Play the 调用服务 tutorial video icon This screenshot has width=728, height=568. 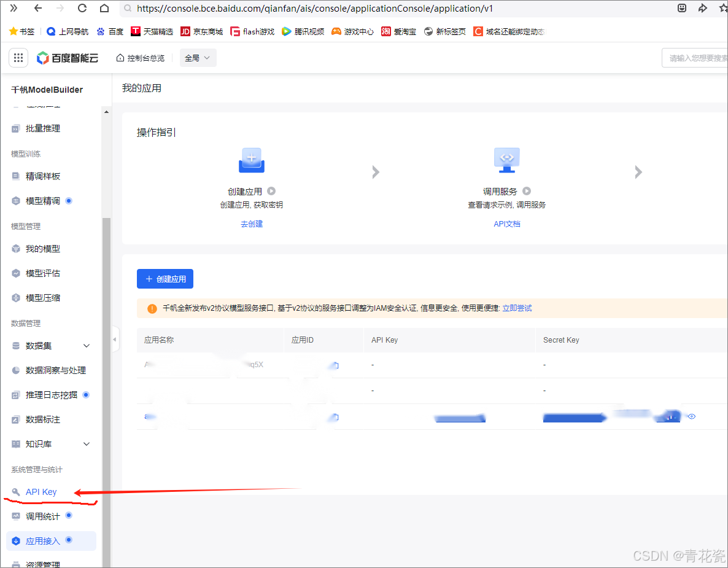527,192
